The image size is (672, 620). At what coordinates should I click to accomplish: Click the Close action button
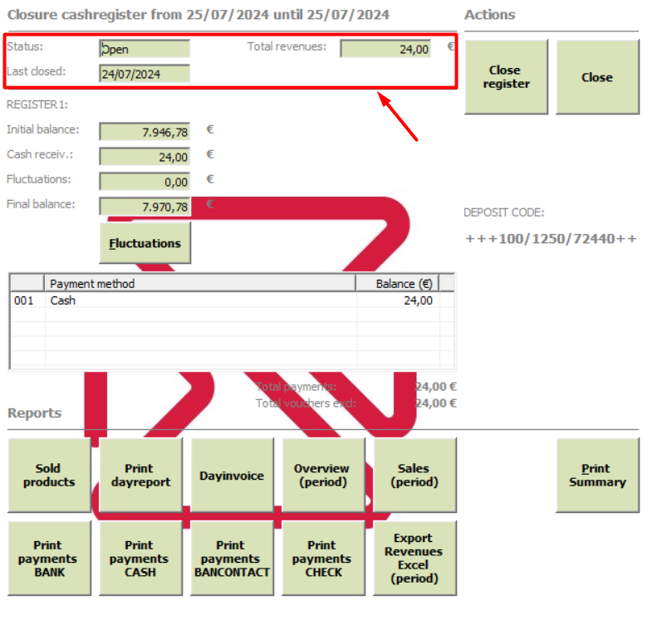coord(597,77)
